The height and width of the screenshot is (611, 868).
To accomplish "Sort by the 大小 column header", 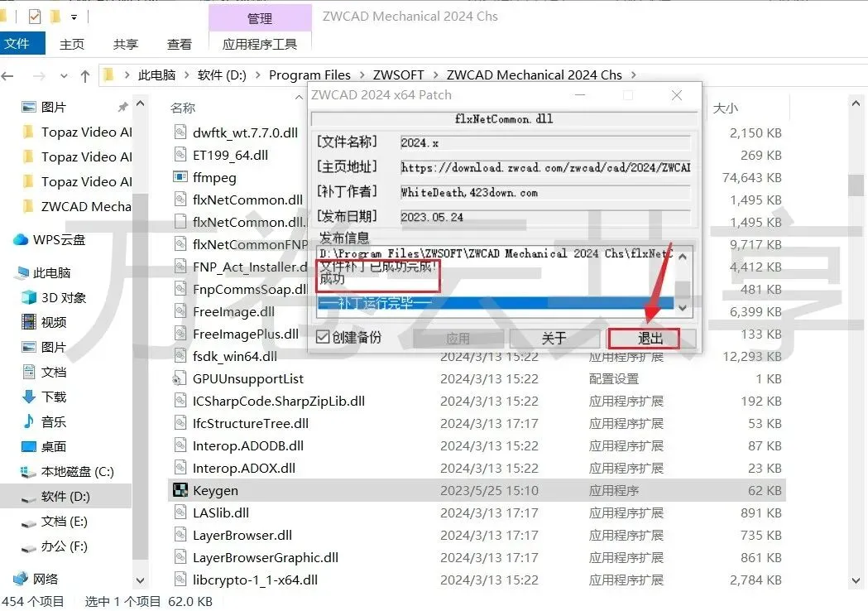I will click(x=725, y=108).
